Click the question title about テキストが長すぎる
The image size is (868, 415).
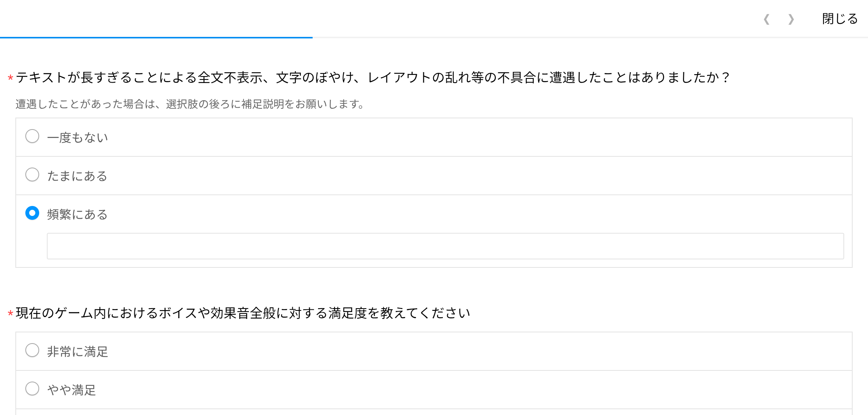pyautogui.click(x=372, y=78)
